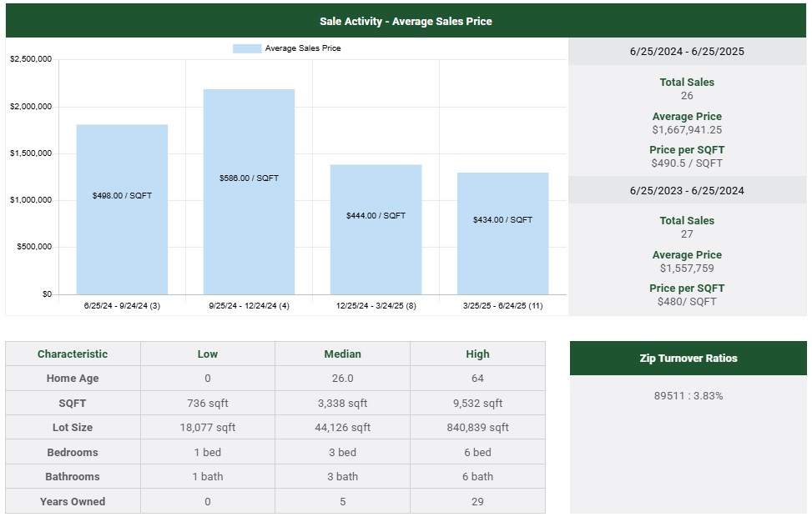Click the Median column header
This screenshot has width=812, height=517.
342,354
